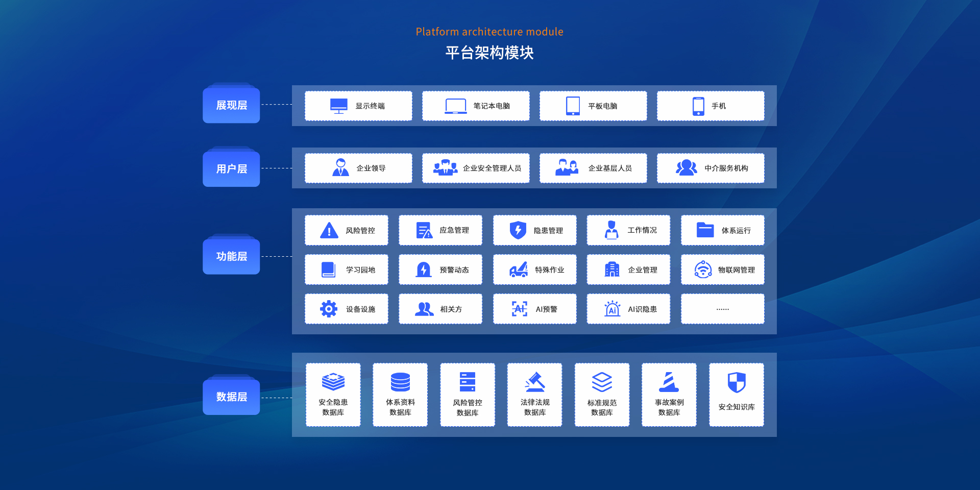980x490 pixels.
Task: Select the 笔记本电脑 device card
Action: coord(476,106)
